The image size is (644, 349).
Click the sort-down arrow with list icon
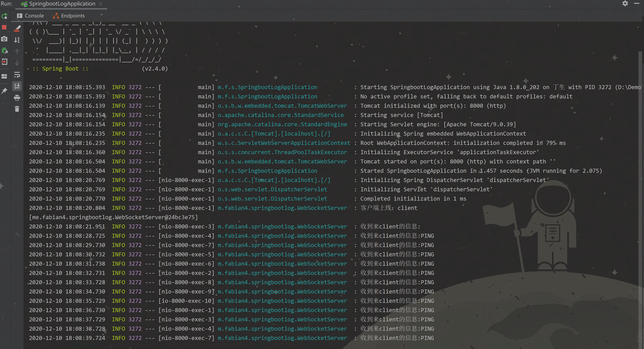point(17,40)
